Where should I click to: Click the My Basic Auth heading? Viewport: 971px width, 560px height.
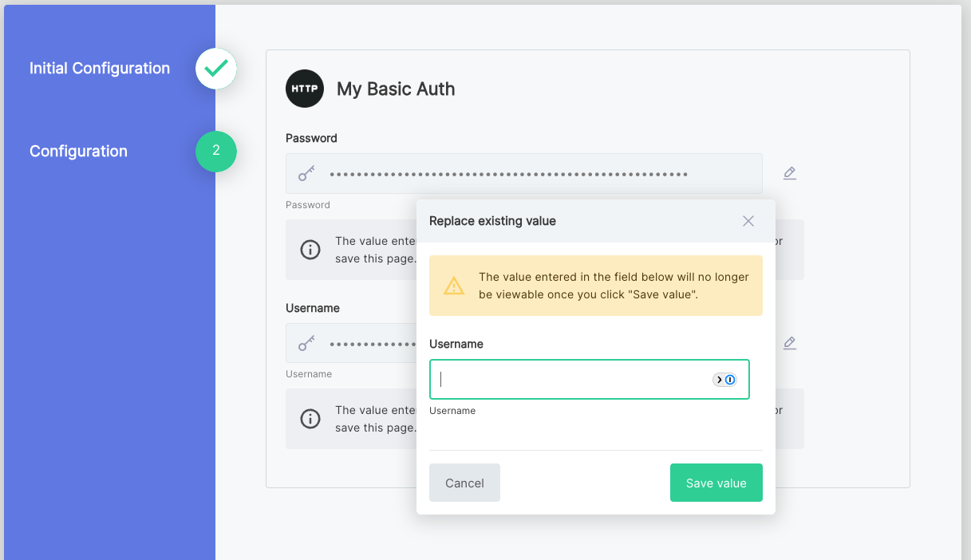pyautogui.click(x=396, y=89)
